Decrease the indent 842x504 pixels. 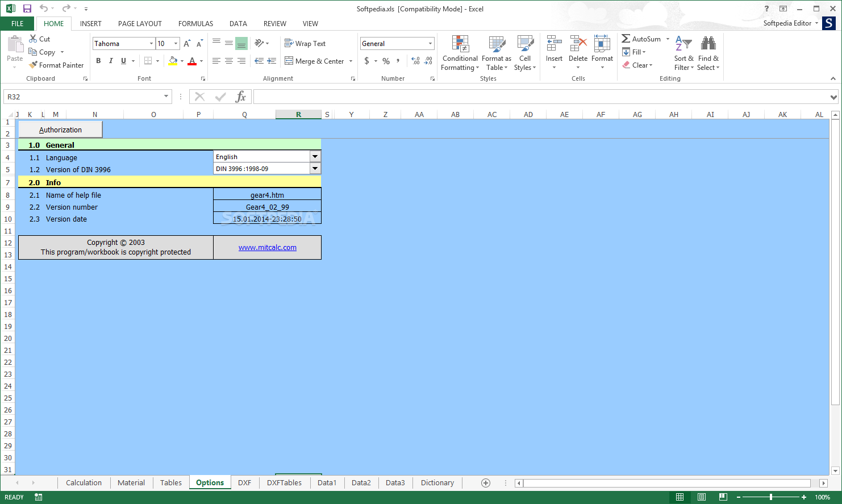click(259, 61)
